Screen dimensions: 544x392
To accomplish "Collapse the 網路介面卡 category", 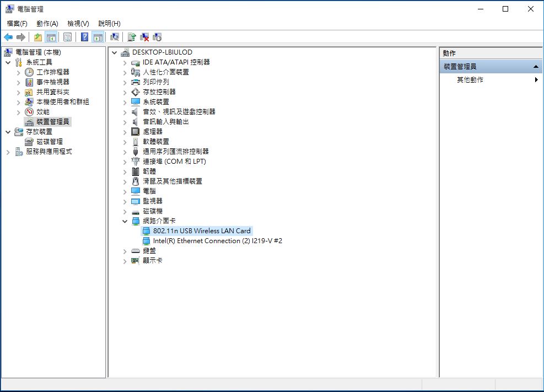I will pos(125,221).
